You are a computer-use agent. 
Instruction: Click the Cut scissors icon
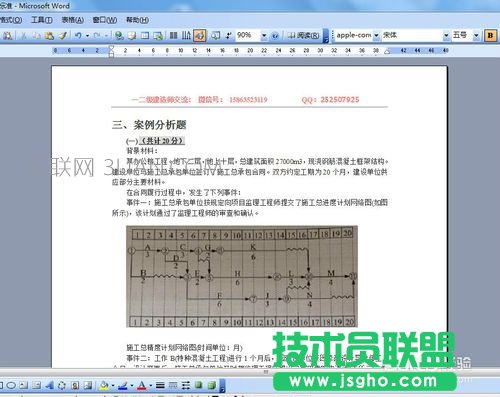(24, 35)
